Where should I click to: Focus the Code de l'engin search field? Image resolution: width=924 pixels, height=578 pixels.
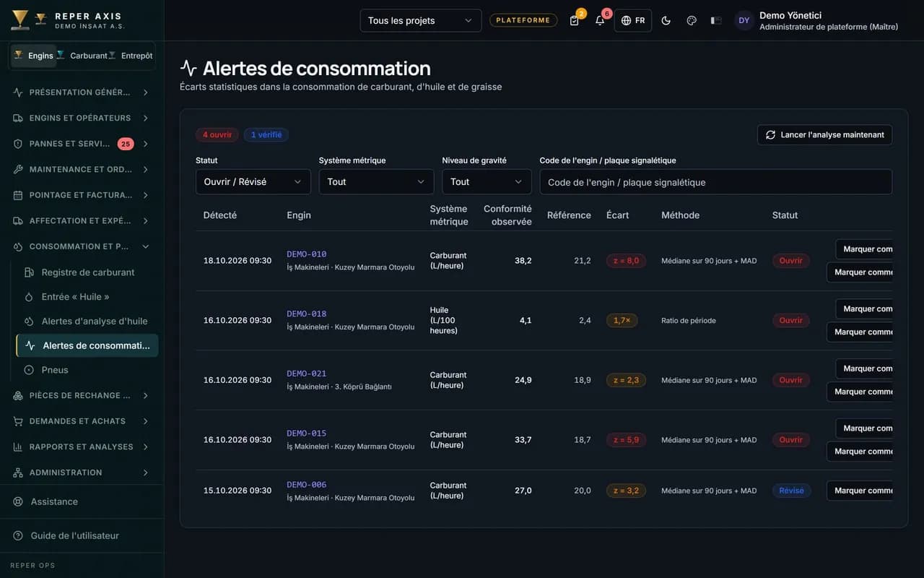pyautogui.click(x=716, y=182)
